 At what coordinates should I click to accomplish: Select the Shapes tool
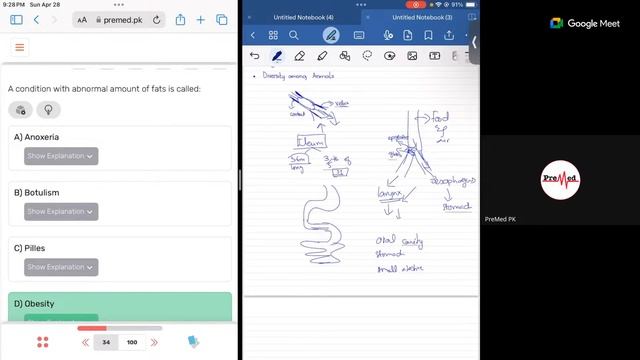click(345, 56)
